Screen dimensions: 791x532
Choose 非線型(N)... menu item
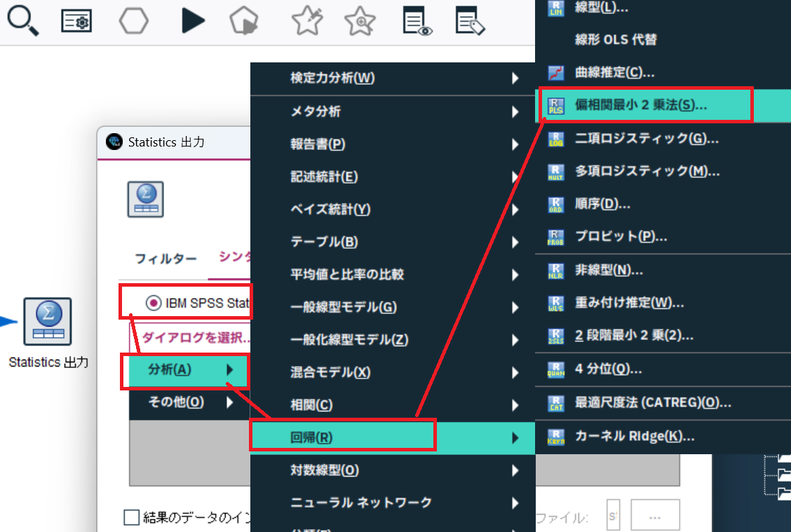coord(663,271)
